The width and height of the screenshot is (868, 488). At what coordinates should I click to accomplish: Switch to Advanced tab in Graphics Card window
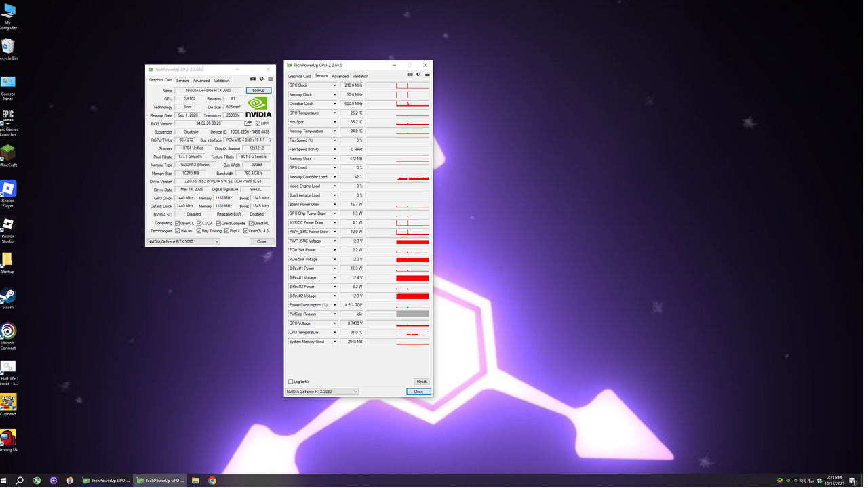click(x=201, y=81)
